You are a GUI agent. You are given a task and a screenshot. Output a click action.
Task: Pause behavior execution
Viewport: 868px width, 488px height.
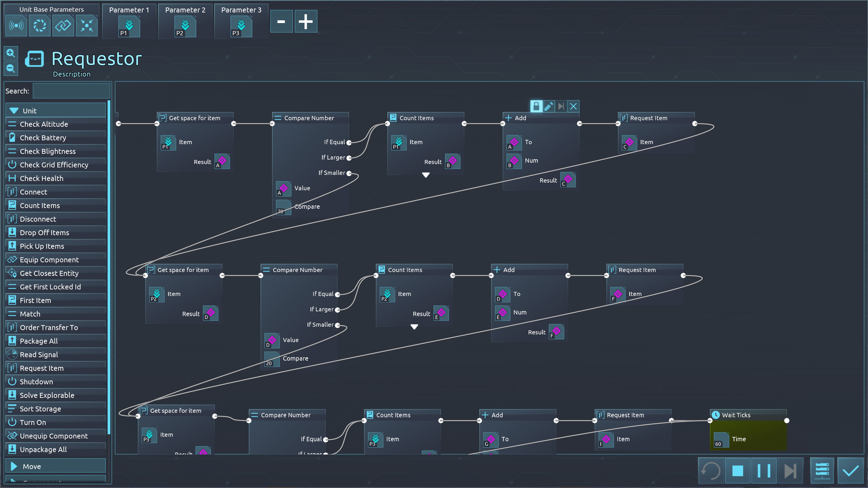click(x=764, y=470)
